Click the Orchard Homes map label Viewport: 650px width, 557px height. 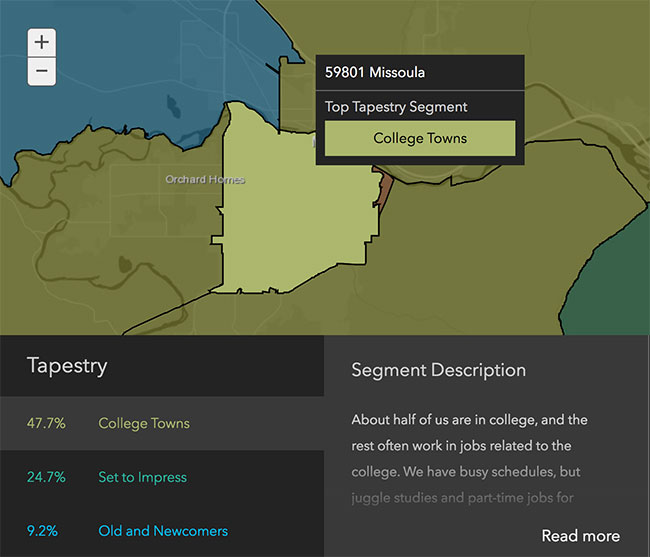point(205,179)
